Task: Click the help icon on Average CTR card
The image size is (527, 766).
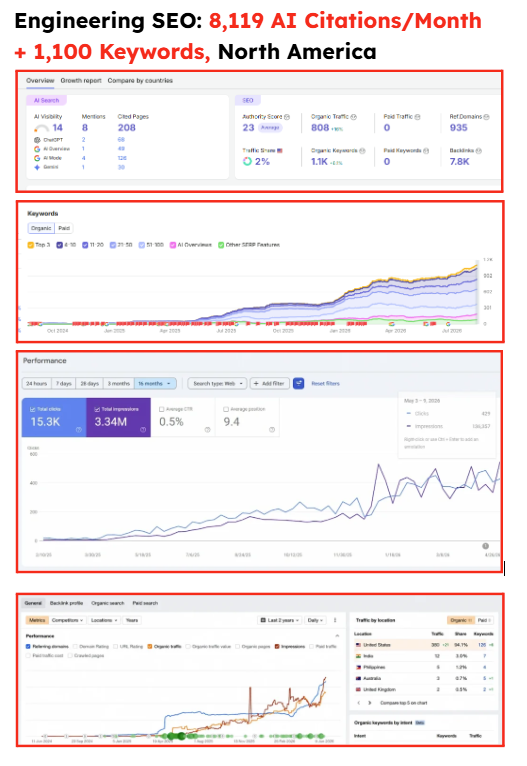Action: pos(208,429)
